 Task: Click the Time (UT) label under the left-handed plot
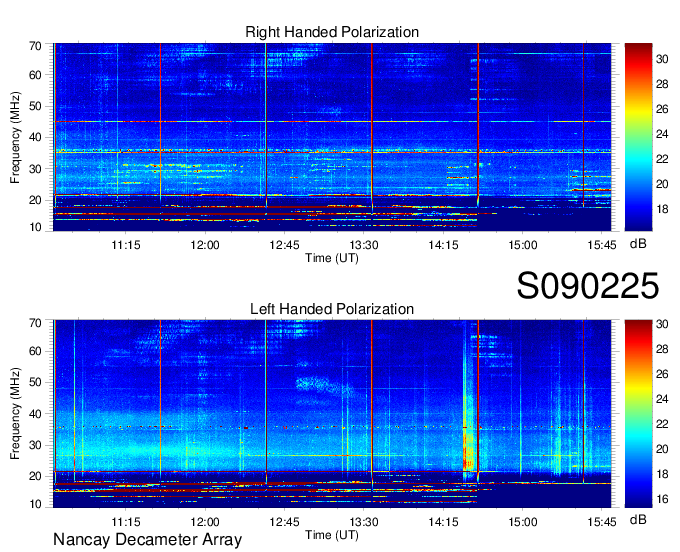point(332,535)
